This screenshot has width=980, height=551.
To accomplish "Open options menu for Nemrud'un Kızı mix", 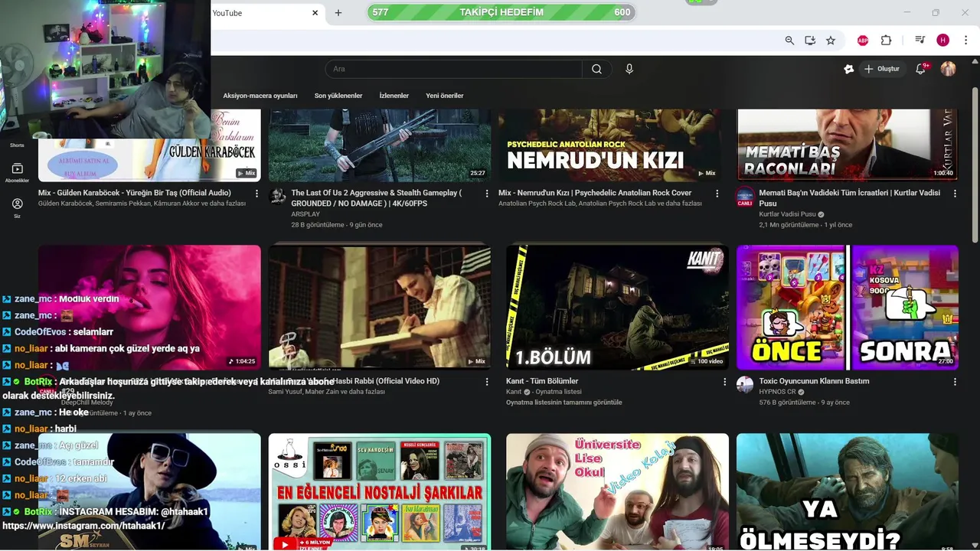I will (717, 194).
